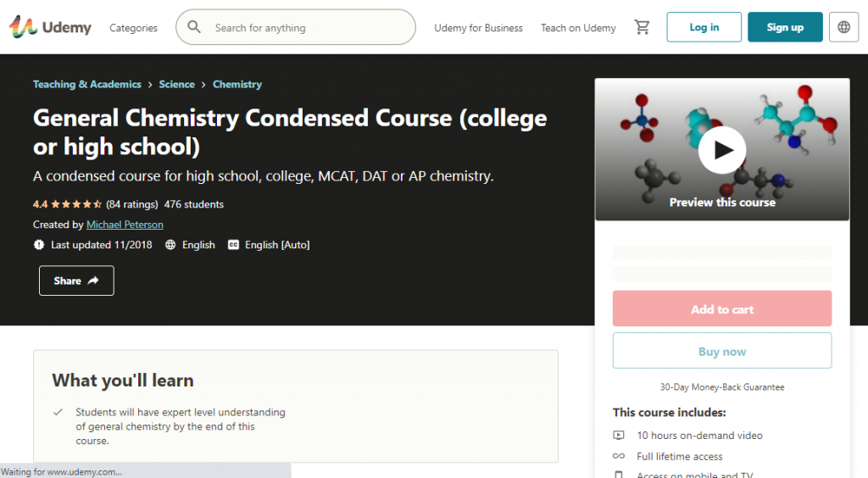Click the Udemy logo
Image resolution: width=868 pixels, height=478 pixels.
click(x=50, y=27)
